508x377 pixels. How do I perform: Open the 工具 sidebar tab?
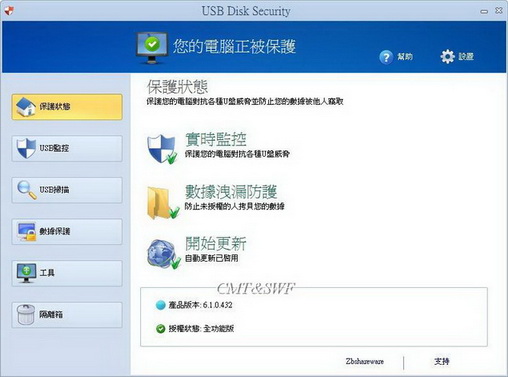click(x=67, y=273)
